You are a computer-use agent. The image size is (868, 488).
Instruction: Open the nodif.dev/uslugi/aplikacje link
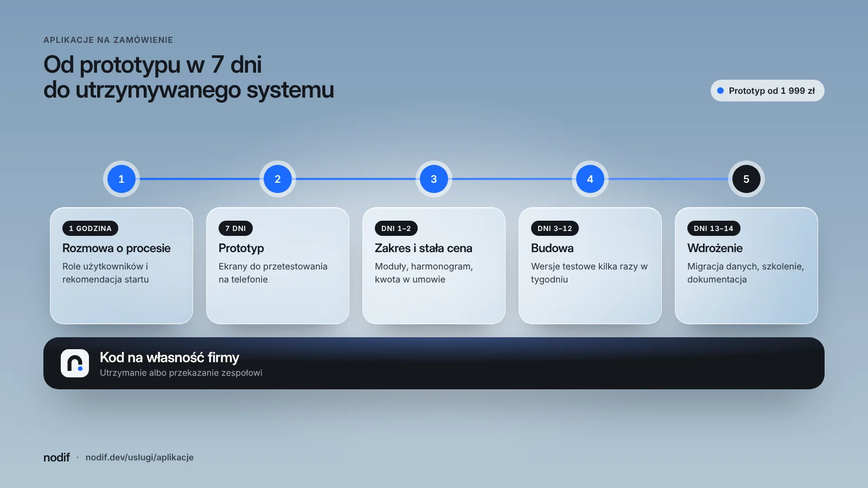tap(139, 457)
